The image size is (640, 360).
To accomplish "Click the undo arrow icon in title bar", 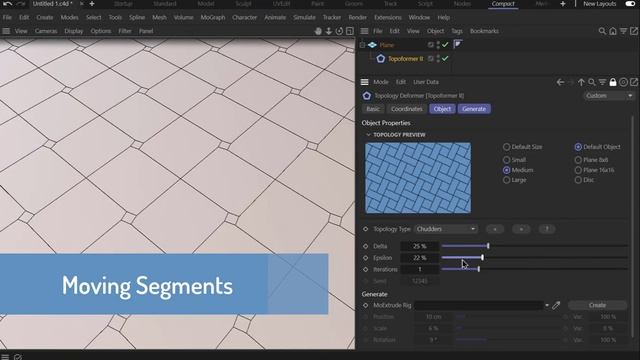I will (x=7, y=4).
